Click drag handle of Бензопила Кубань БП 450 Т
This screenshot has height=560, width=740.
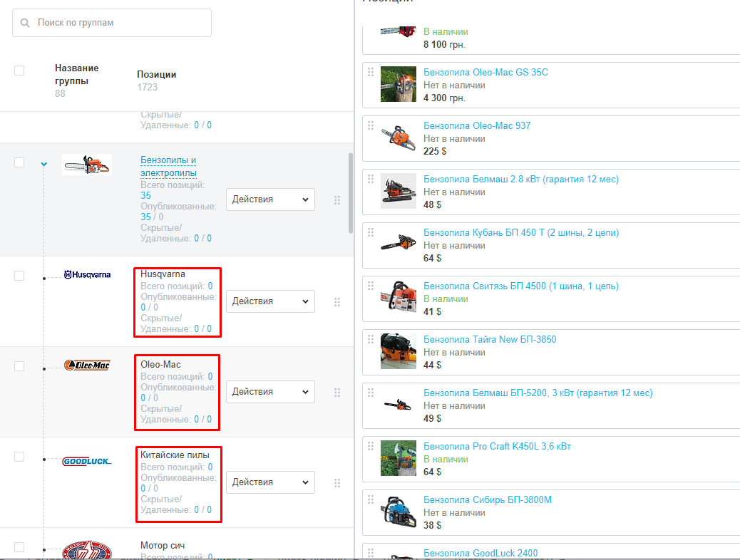click(x=371, y=232)
